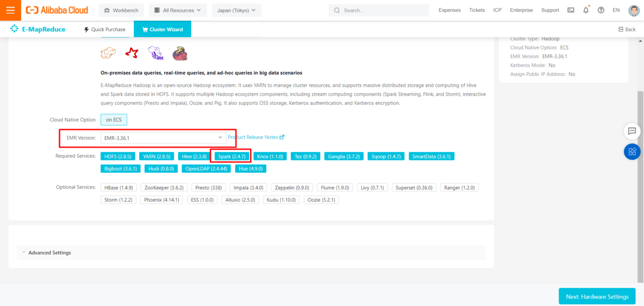
Task: Toggle optional service Presto (338)
Action: coord(209,188)
